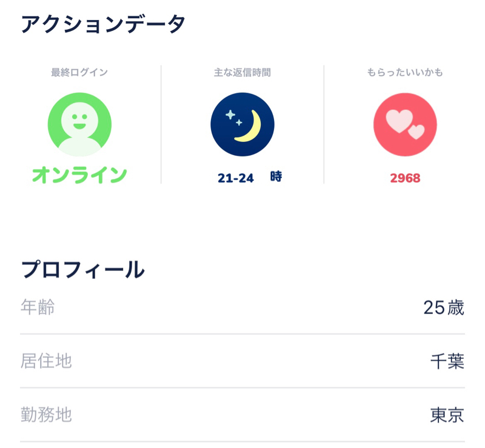
Task: Open the 勤務地 profile row
Action: [x=242, y=415]
